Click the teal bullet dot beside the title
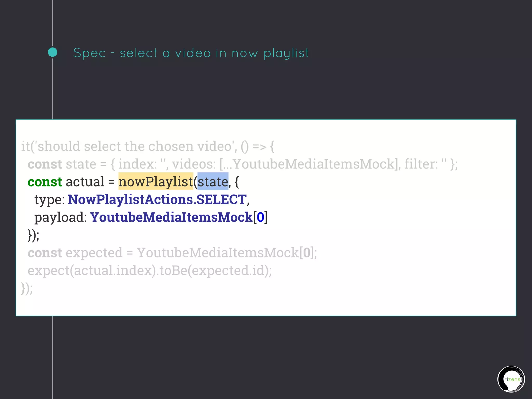 [x=53, y=52]
